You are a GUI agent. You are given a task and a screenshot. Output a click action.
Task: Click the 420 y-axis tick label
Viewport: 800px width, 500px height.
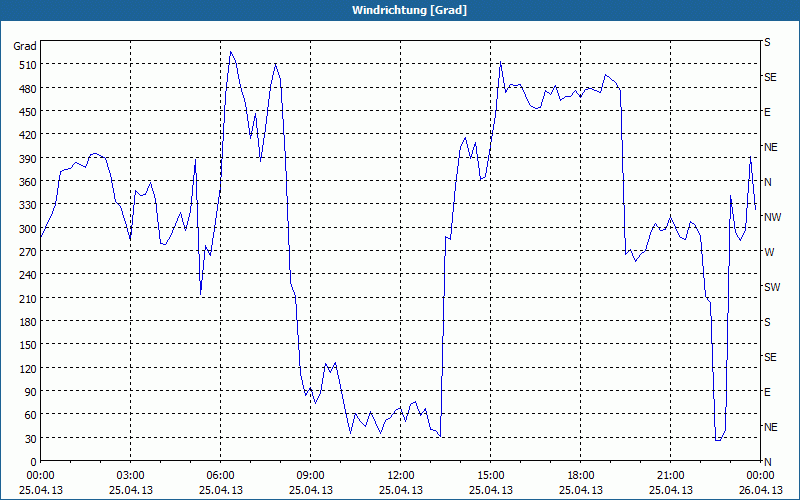point(28,136)
